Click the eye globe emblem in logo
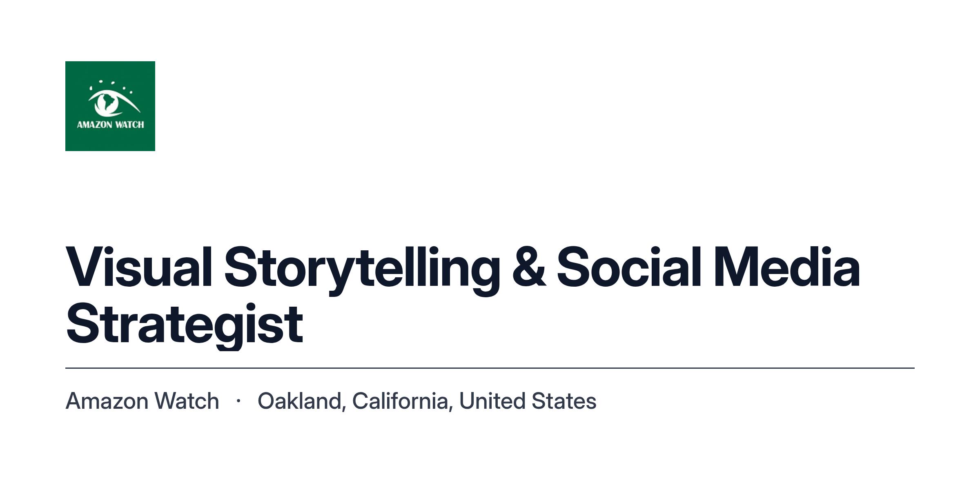This screenshot has width=980, height=479. click(114, 104)
